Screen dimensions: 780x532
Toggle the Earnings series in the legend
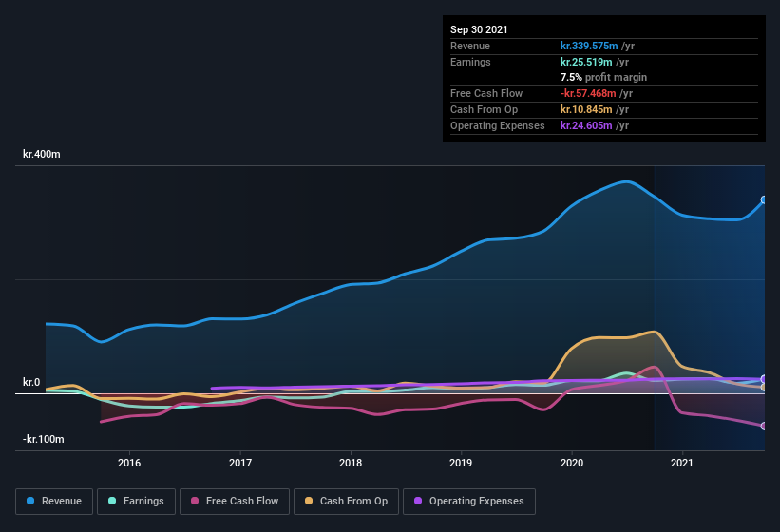pyautogui.click(x=136, y=502)
